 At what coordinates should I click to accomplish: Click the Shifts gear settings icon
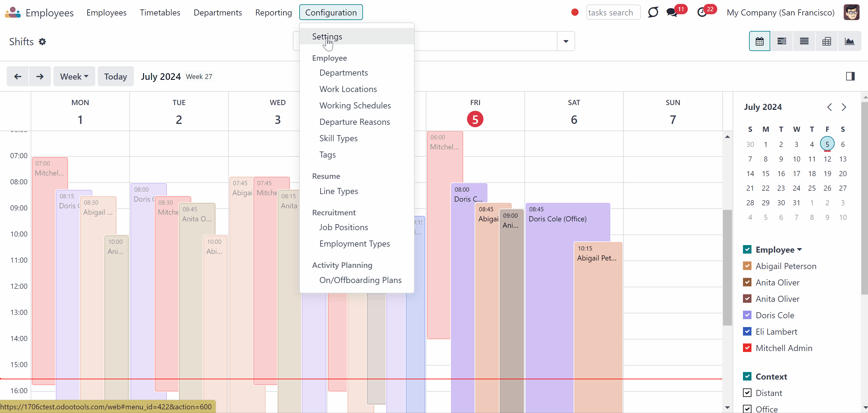[x=42, y=42]
